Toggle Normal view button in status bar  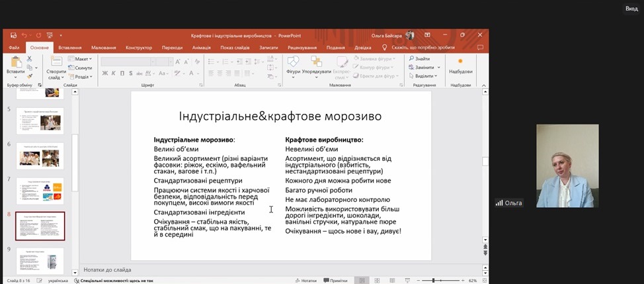coord(362,281)
